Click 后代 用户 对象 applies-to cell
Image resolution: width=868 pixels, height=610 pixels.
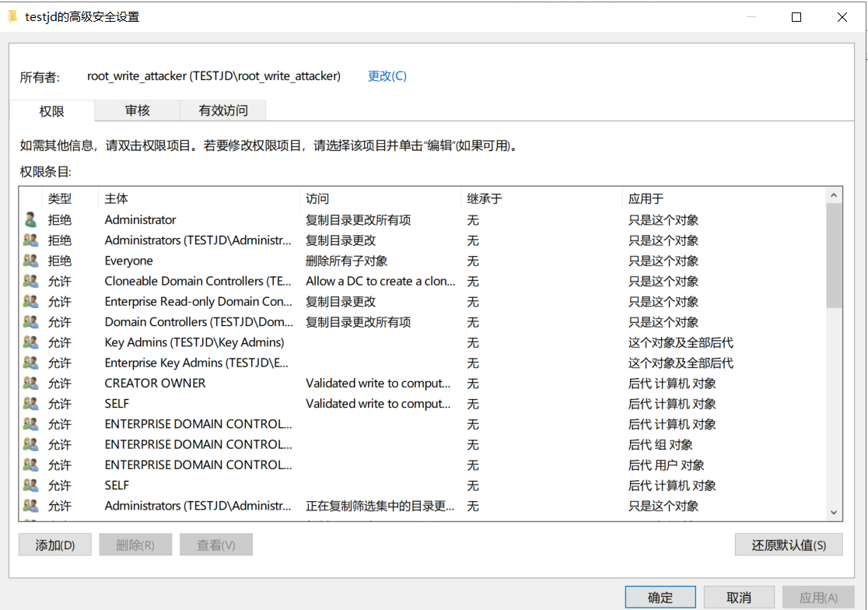pyautogui.click(x=666, y=465)
